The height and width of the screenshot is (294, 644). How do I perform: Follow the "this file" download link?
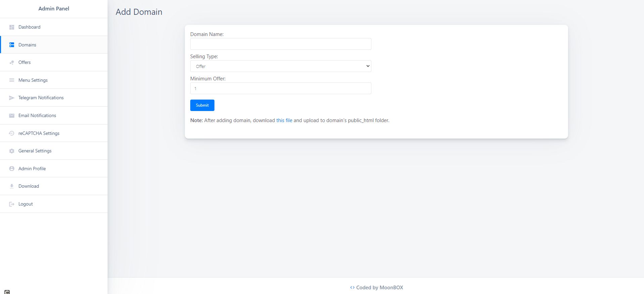tap(284, 120)
